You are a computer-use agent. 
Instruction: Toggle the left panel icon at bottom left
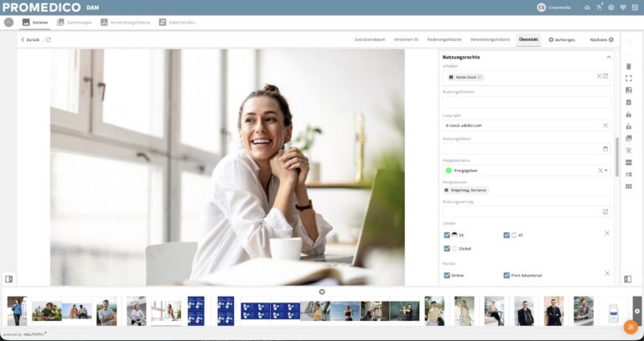pos(8,279)
